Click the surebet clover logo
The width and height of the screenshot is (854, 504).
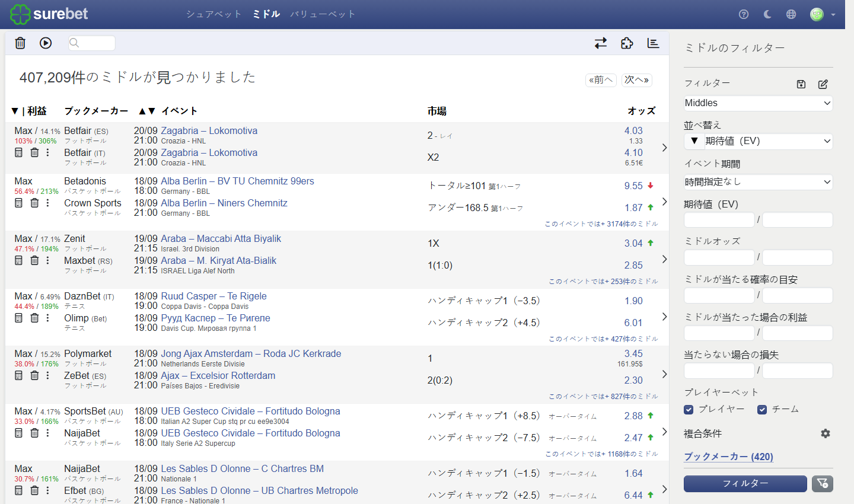20,14
